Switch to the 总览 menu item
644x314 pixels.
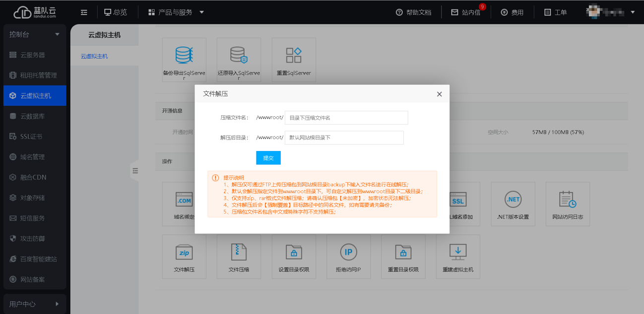116,12
